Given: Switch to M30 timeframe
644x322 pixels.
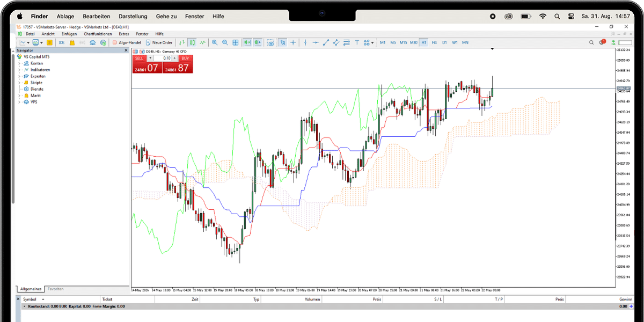Looking at the screenshot, I should [414, 42].
